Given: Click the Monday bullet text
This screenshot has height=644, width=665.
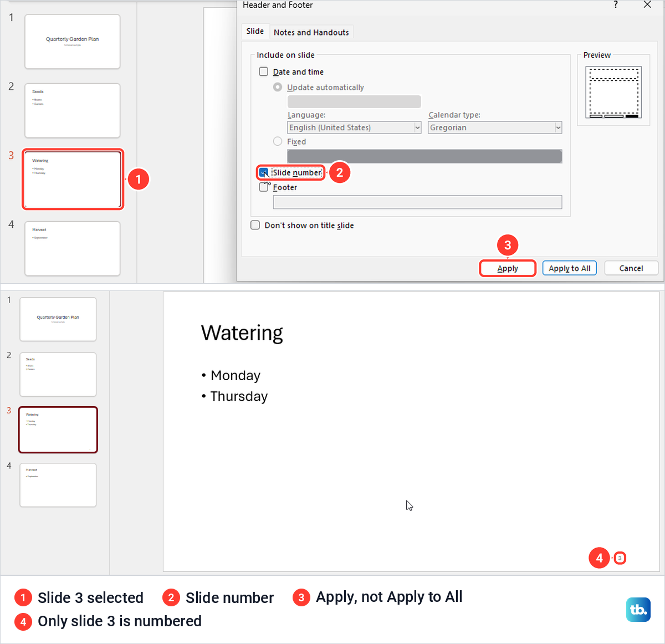Looking at the screenshot, I should pos(236,376).
